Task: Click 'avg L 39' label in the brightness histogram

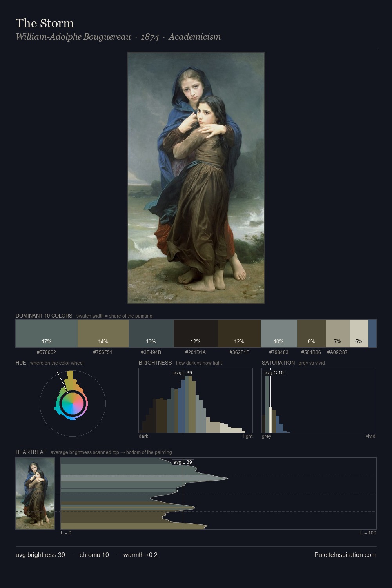Action: tap(183, 373)
